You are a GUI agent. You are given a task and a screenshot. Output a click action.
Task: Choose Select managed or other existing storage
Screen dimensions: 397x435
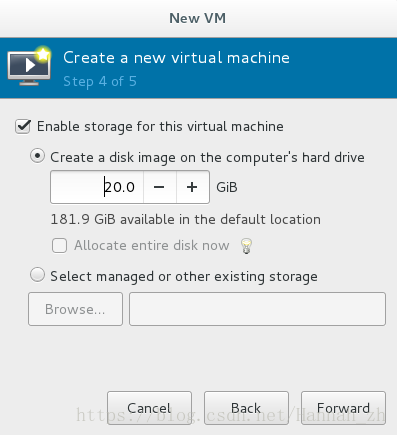click(37, 275)
